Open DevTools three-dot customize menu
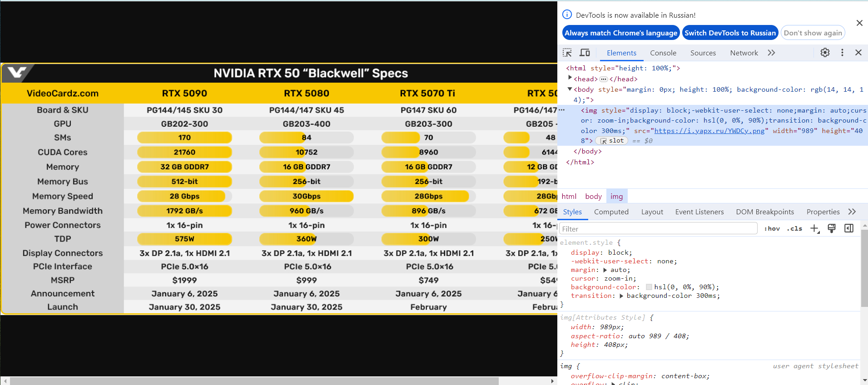Image resolution: width=868 pixels, height=385 pixels. point(842,53)
